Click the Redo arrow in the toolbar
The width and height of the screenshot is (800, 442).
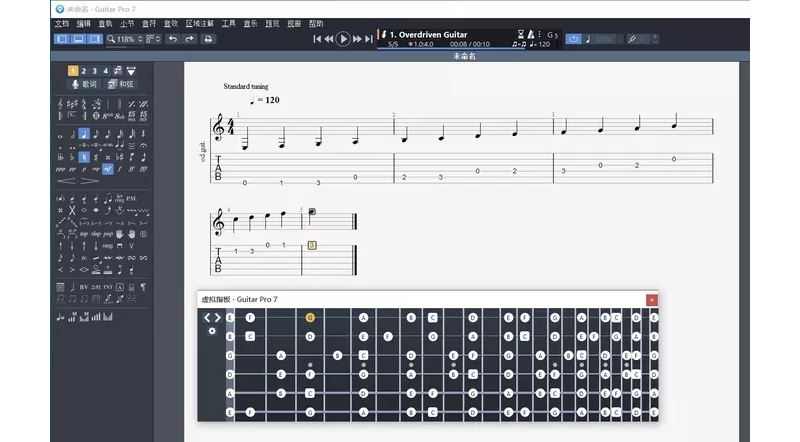[189, 39]
